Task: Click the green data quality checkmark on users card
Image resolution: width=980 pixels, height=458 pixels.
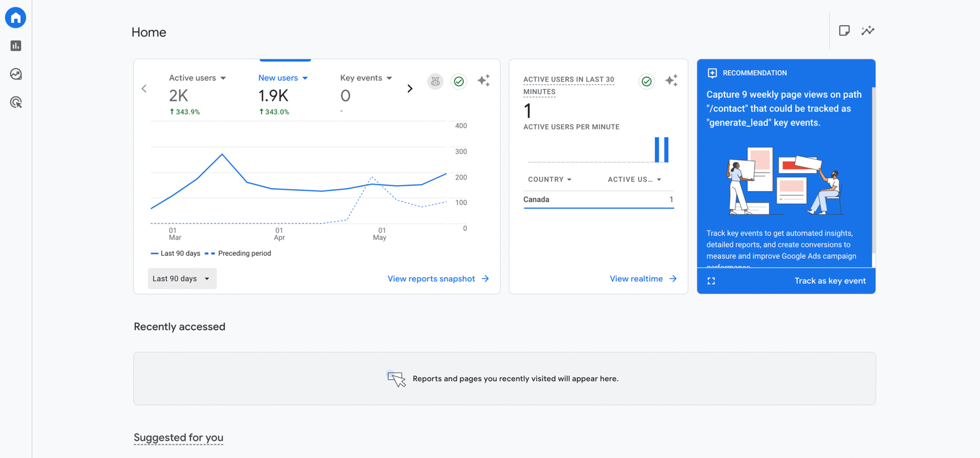Action: click(x=459, y=81)
